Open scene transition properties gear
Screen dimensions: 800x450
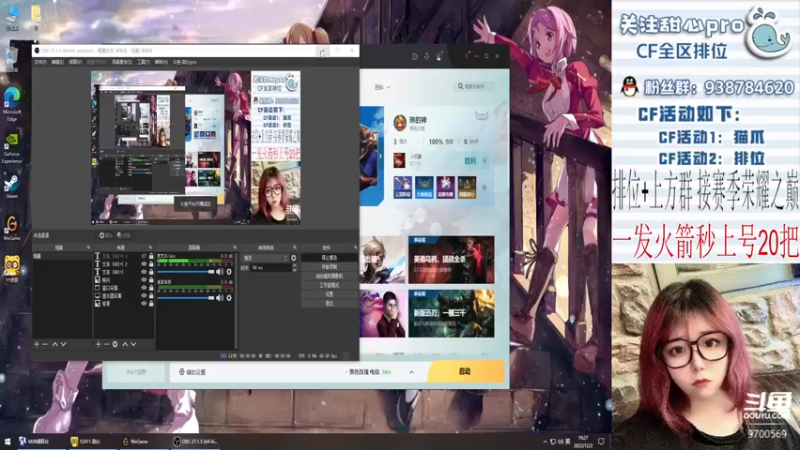point(293,258)
